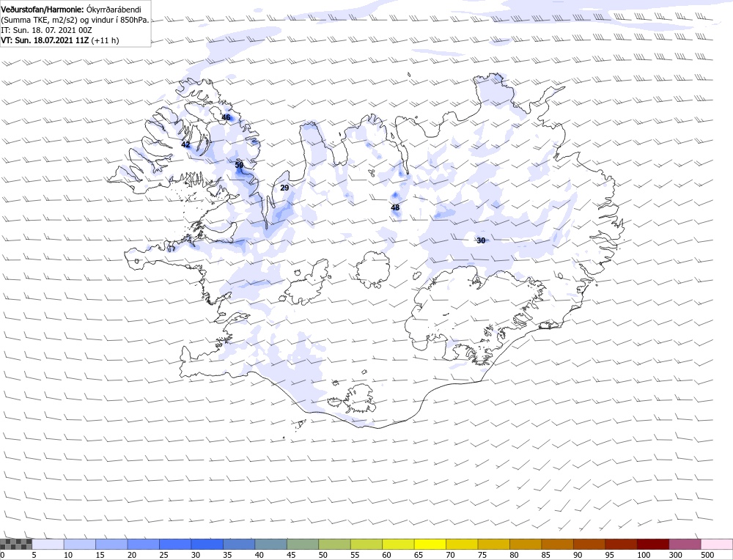Click the '0' legend tick label

click(x=3, y=555)
